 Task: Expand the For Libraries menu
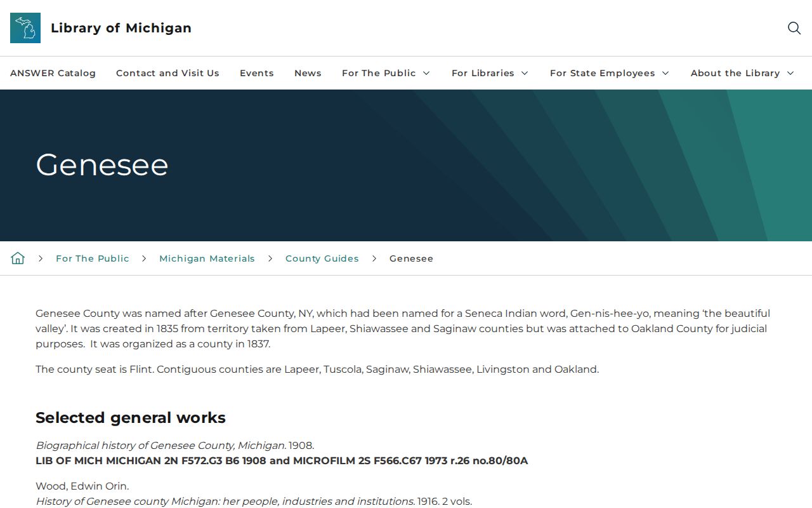click(490, 73)
